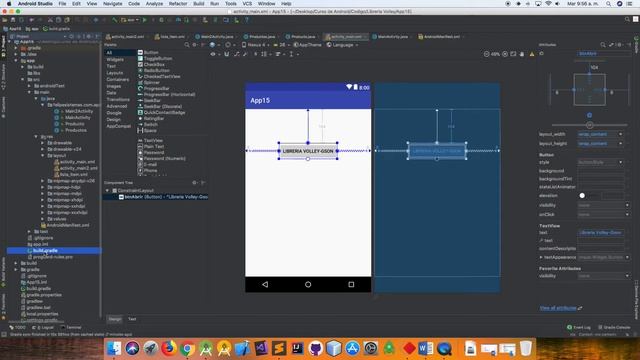Select the device orientation/design surface icon

coord(213,45)
